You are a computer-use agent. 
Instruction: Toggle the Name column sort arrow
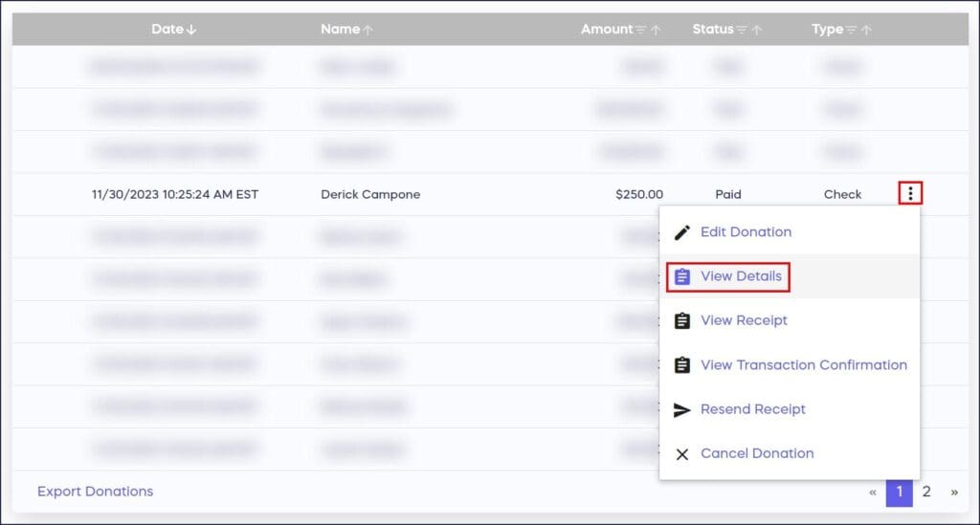368,30
